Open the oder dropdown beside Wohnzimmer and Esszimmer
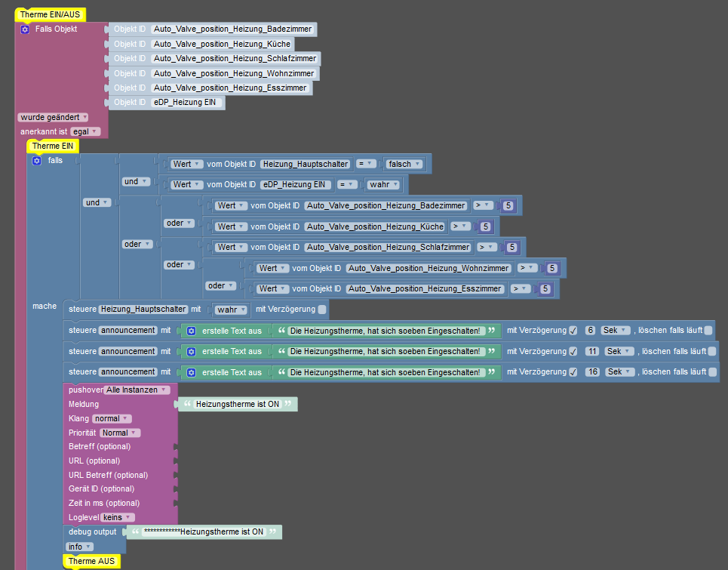 pyautogui.click(x=220, y=285)
